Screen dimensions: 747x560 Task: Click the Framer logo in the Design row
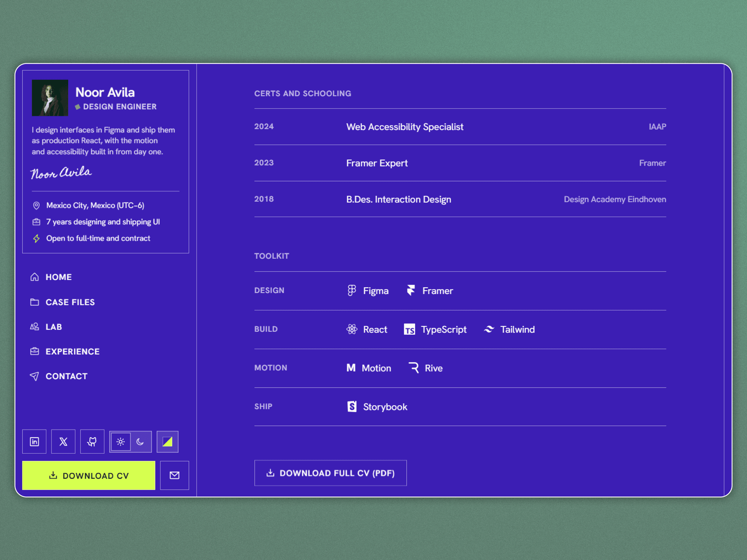(411, 291)
